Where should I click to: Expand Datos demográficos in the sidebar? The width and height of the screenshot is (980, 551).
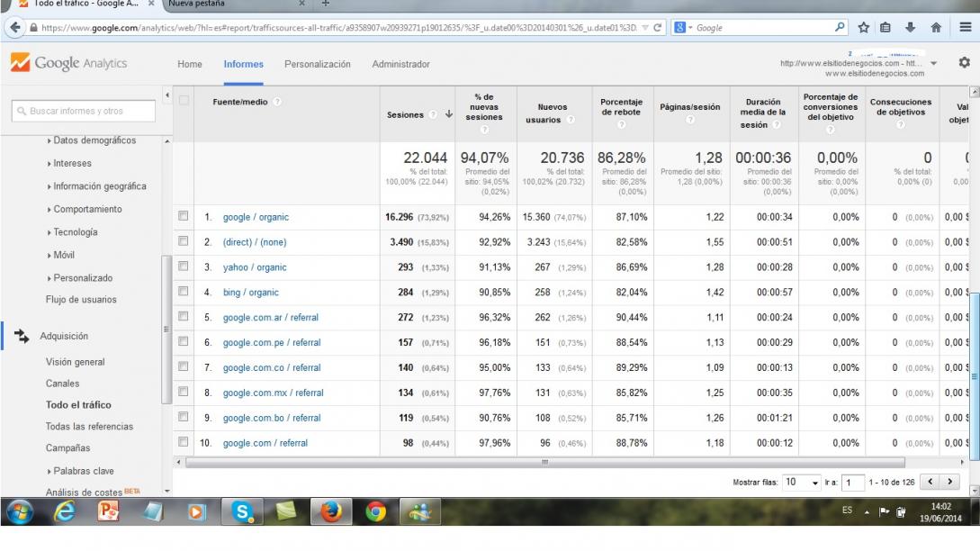click(91, 140)
